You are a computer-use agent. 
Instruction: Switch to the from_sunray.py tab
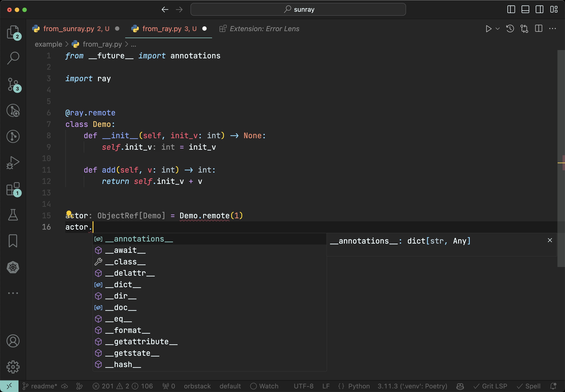[x=69, y=29]
